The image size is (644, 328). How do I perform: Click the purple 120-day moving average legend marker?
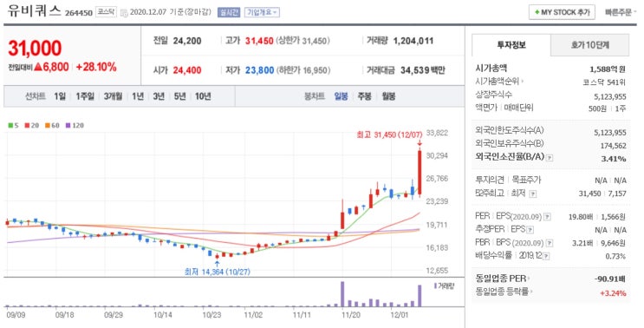point(68,125)
